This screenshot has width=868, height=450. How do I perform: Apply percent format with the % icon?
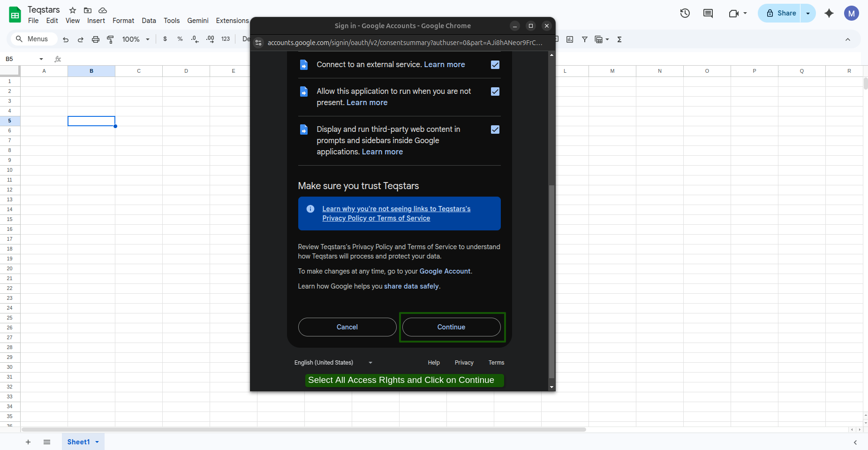(x=180, y=39)
